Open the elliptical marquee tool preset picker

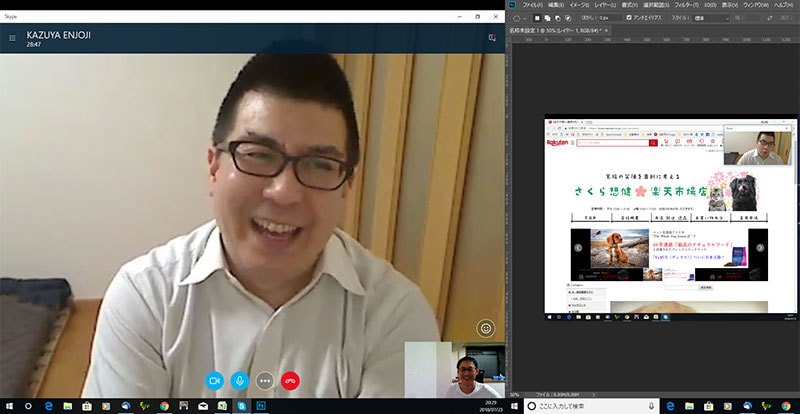click(x=520, y=18)
